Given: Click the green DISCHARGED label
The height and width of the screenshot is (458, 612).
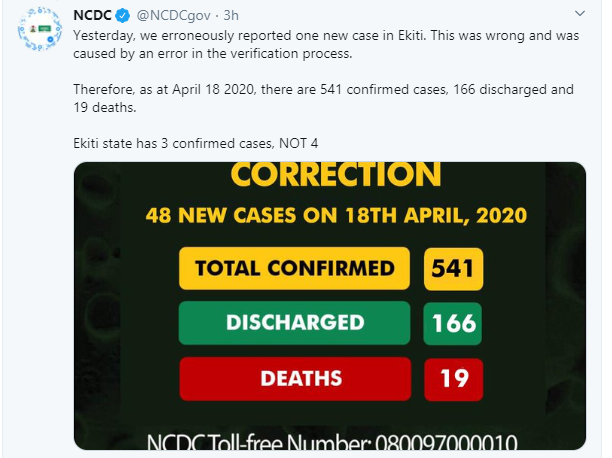Looking at the screenshot, I should click(x=295, y=323).
